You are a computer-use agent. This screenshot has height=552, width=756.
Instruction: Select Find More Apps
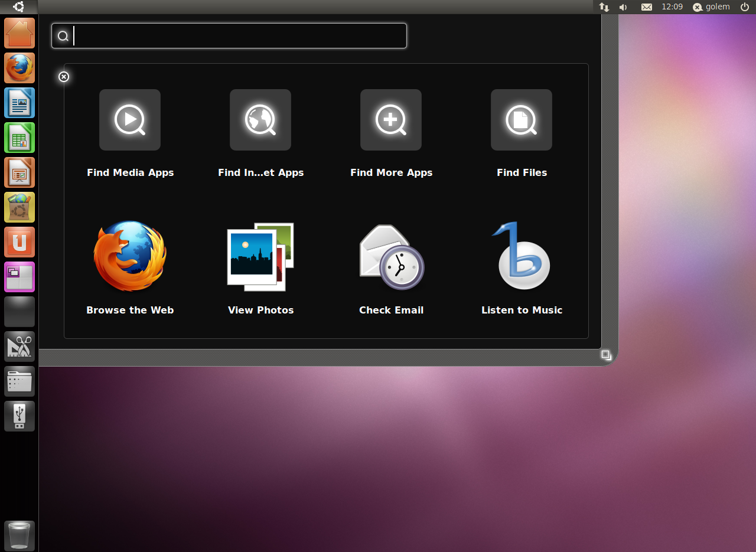(x=391, y=120)
